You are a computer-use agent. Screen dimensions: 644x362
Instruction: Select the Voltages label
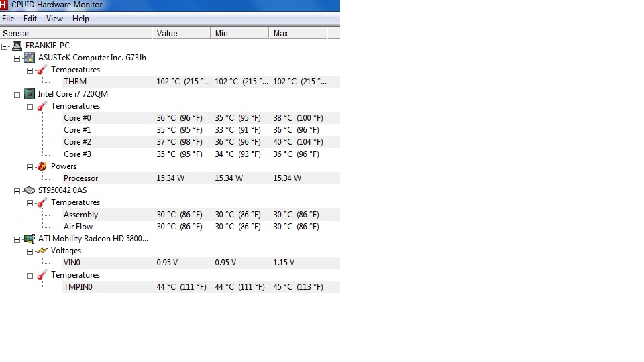pos(66,251)
